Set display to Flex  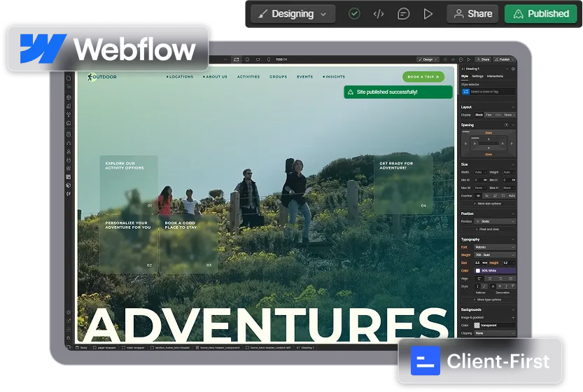pyautogui.click(x=489, y=115)
